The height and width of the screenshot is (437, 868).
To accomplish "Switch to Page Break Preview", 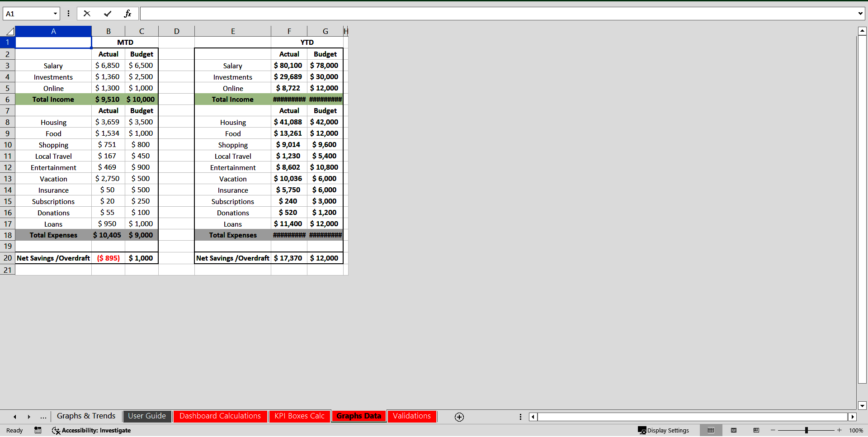I will pos(756,430).
